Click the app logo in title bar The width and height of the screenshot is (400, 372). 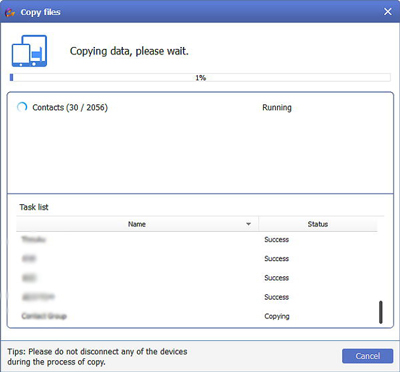point(10,12)
